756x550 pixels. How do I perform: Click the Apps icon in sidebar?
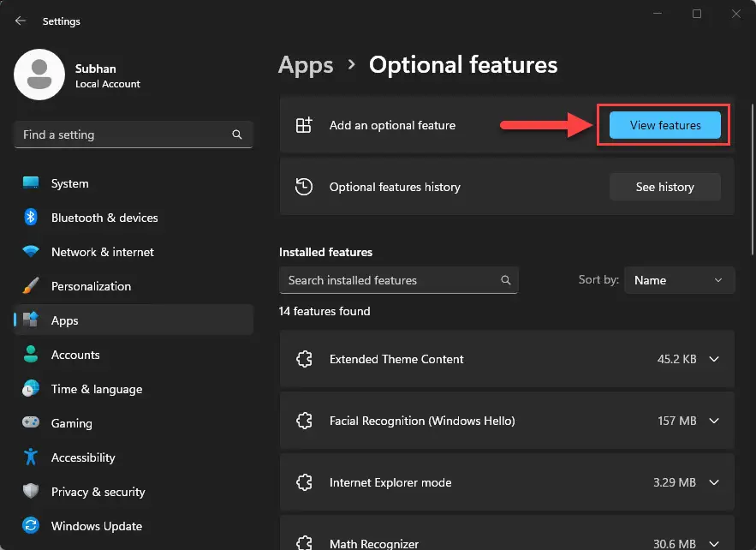pos(31,320)
